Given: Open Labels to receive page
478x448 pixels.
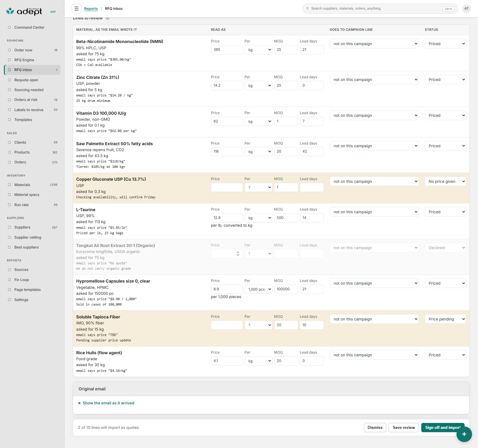Looking at the screenshot, I should 32,110.
